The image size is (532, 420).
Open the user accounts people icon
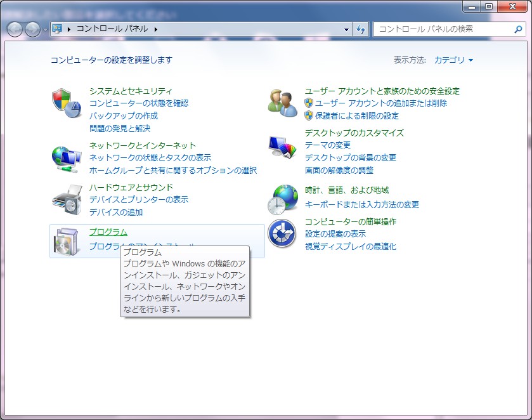283,103
